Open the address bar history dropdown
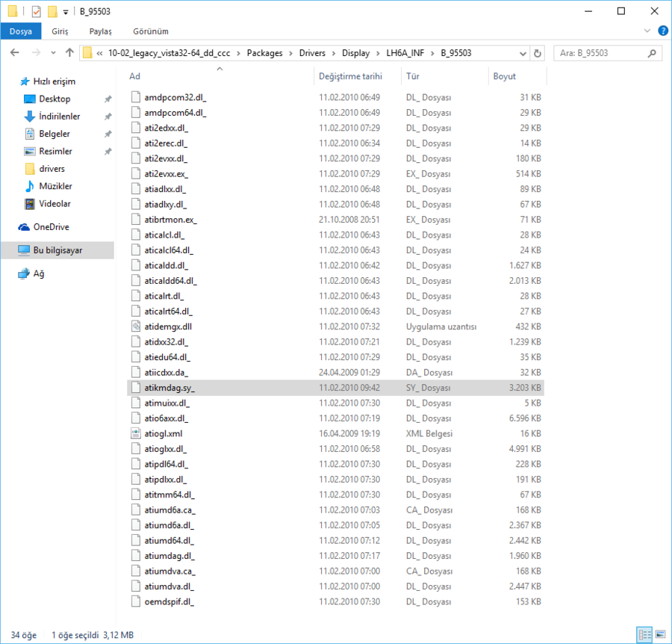The image size is (672, 644). coord(523,54)
